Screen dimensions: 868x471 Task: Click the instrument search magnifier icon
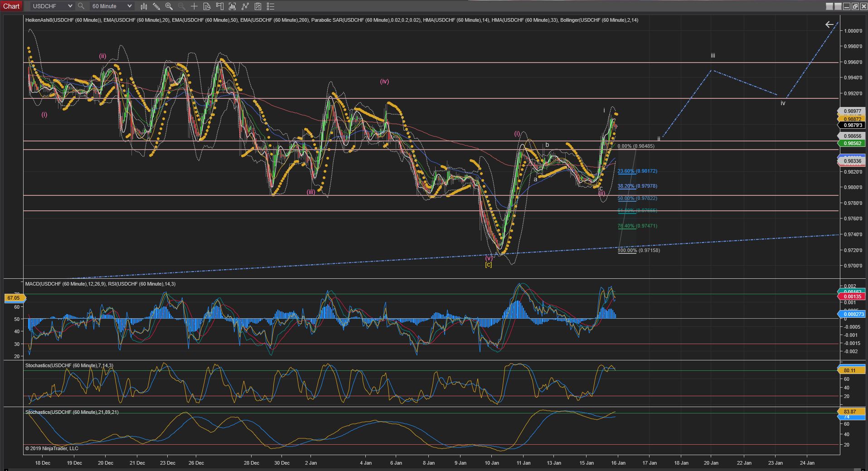81,6
